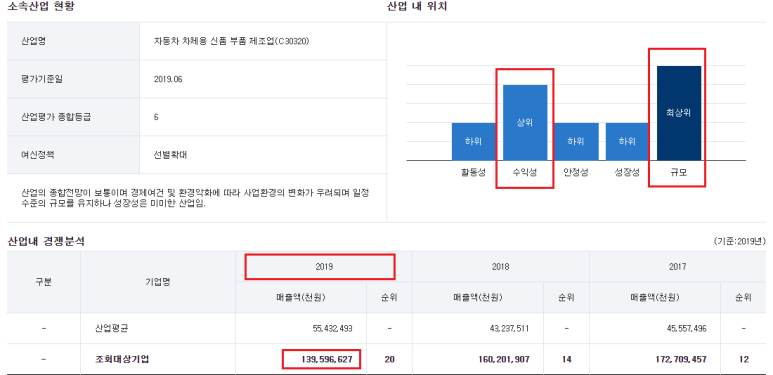Click the 성장성 bar labeled 하위

(x=627, y=141)
